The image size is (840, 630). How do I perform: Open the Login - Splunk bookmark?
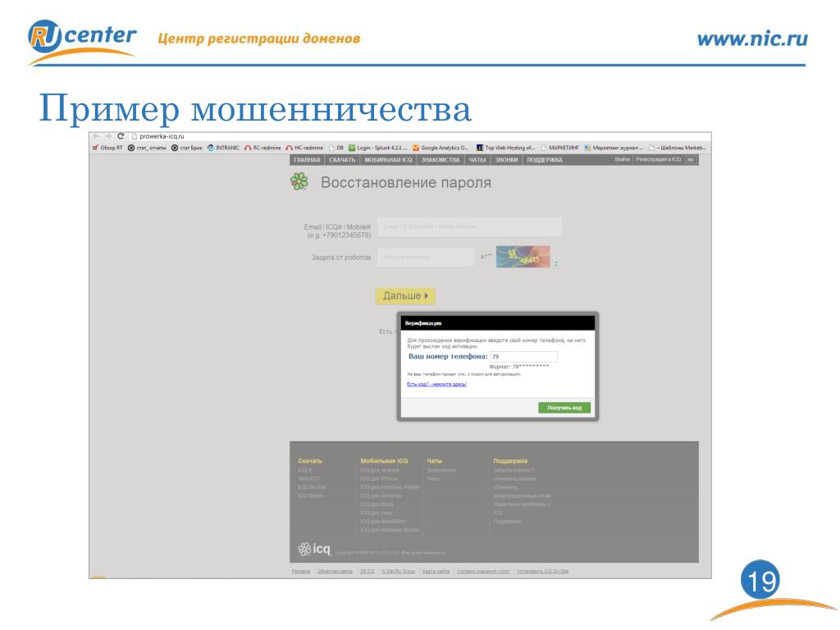377,148
